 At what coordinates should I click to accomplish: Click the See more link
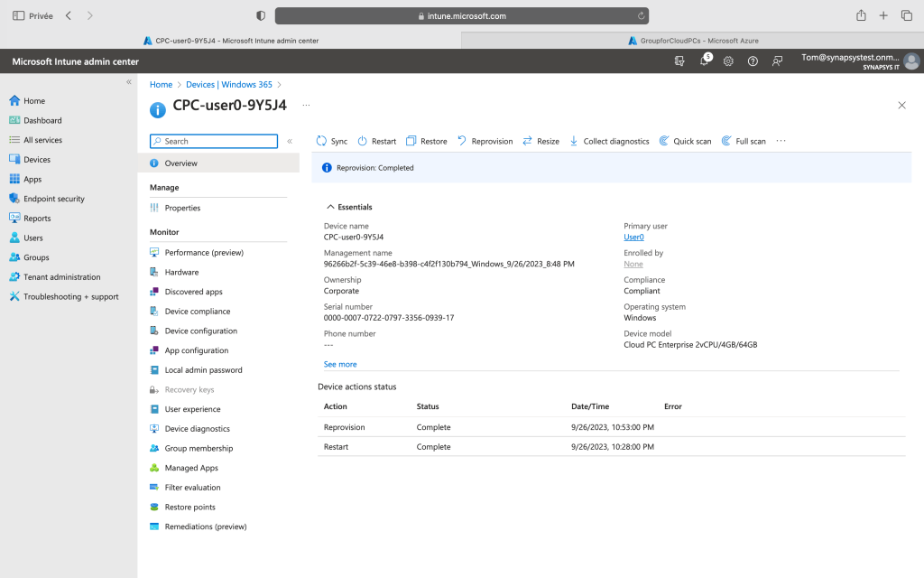(x=340, y=364)
